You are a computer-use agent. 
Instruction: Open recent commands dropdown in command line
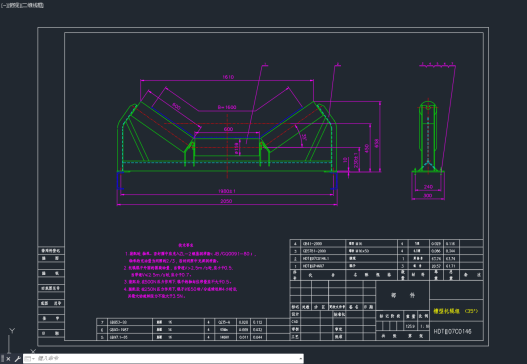tap(30, 359)
